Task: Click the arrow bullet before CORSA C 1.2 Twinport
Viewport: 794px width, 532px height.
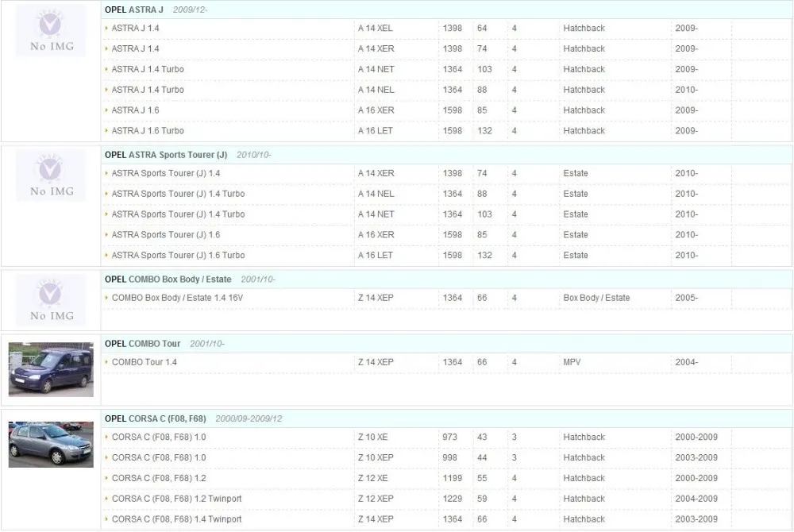Action: (106, 499)
